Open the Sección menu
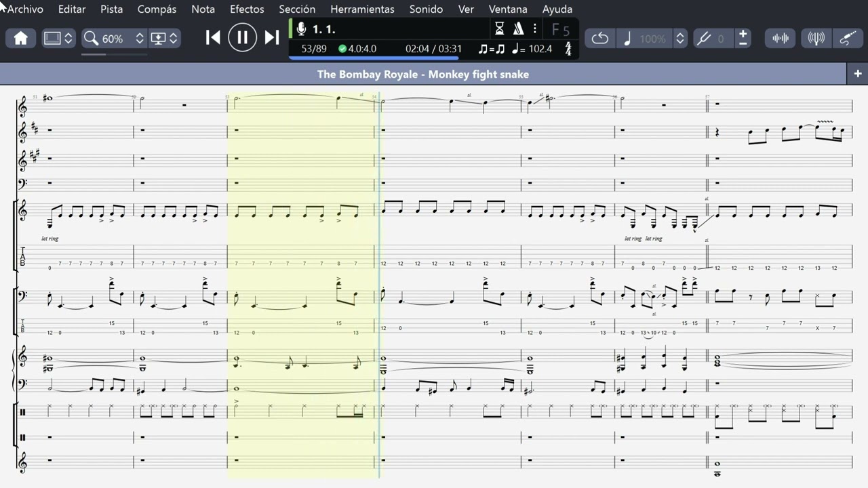Image resolution: width=868 pixels, height=488 pixels. click(297, 9)
